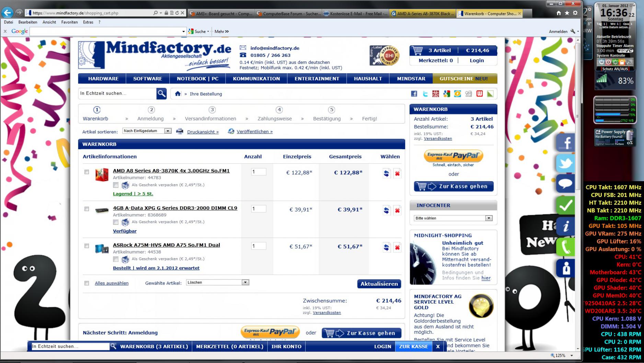Image resolution: width=644 pixels, height=363 pixels.
Task: Click the blue info 'i' side button
Action: [x=565, y=226]
